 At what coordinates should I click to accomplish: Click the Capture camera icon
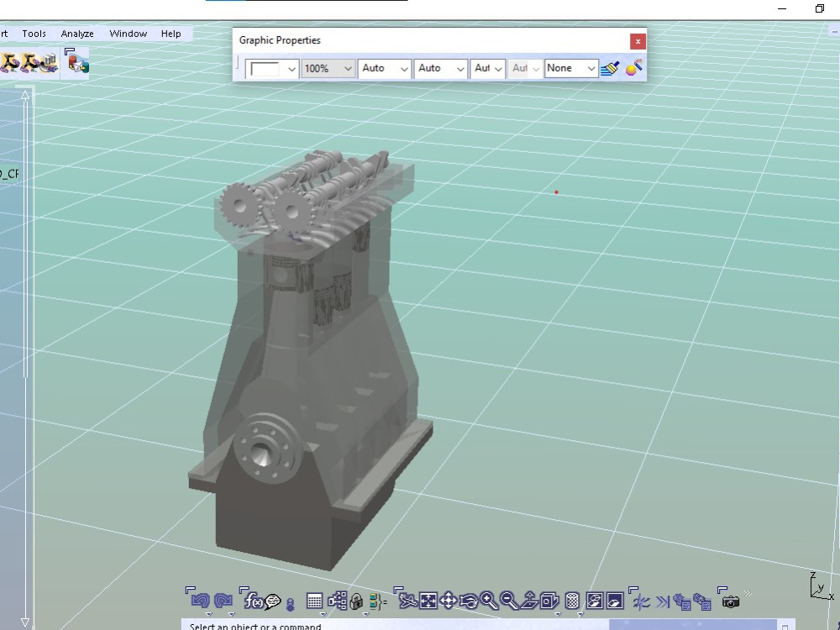[x=731, y=601]
